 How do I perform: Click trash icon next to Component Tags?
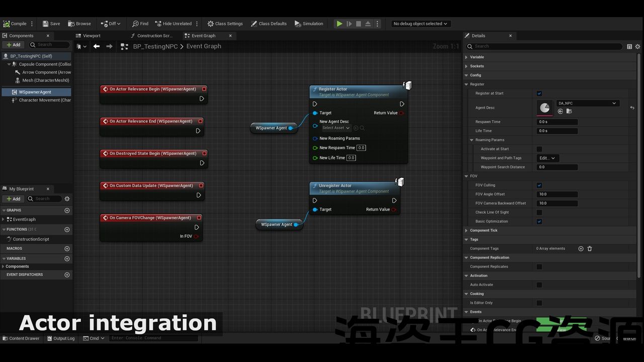[590, 248]
